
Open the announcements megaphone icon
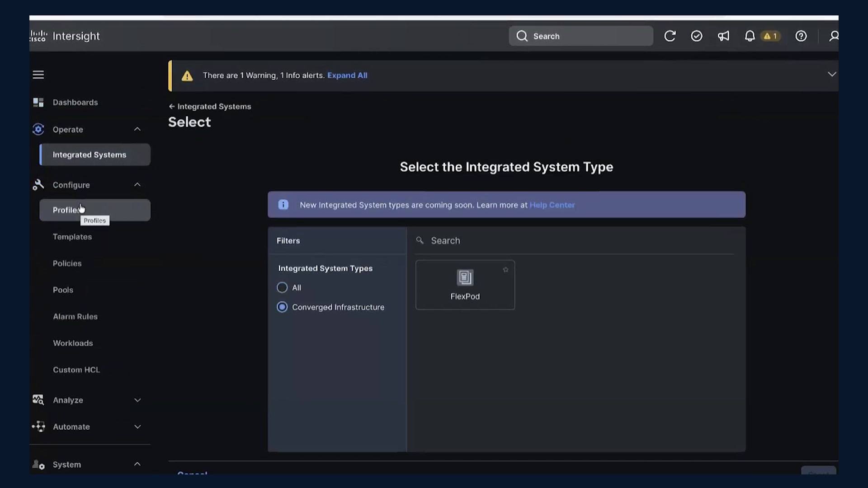pyautogui.click(x=723, y=36)
